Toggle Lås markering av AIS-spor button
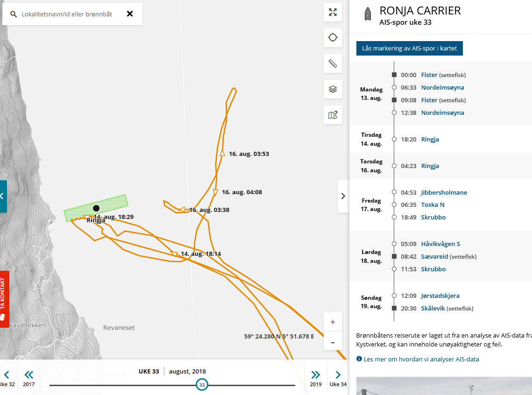The width and height of the screenshot is (532, 395). [x=409, y=48]
